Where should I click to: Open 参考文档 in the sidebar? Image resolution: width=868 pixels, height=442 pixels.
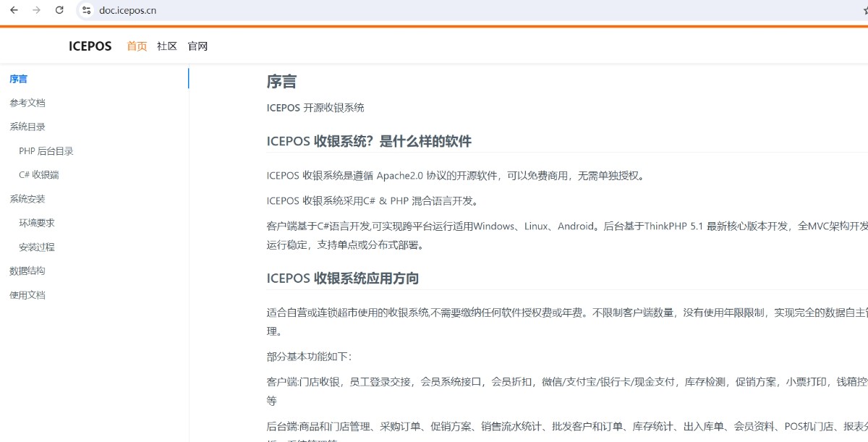coord(27,103)
